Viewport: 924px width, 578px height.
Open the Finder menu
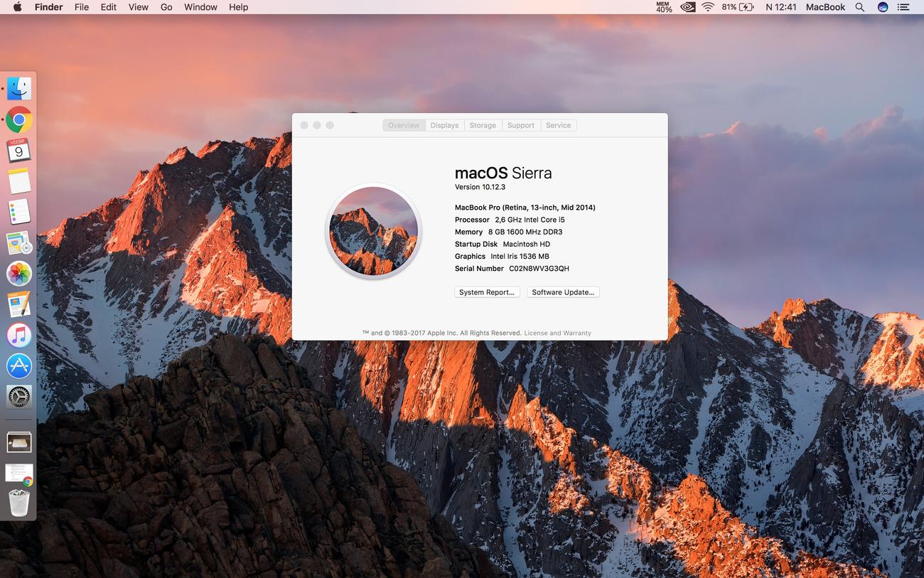click(48, 7)
